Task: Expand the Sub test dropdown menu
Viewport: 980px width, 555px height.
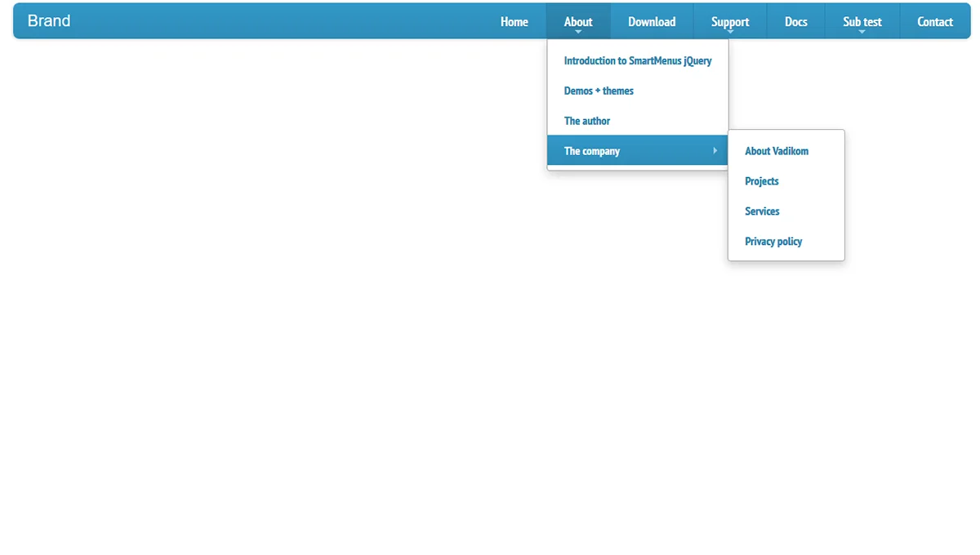Action: [862, 21]
